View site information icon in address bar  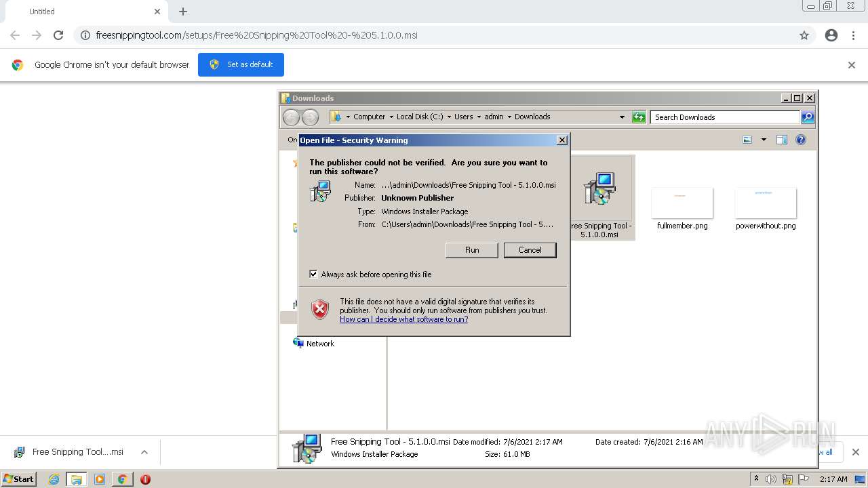tap(85, 35)
